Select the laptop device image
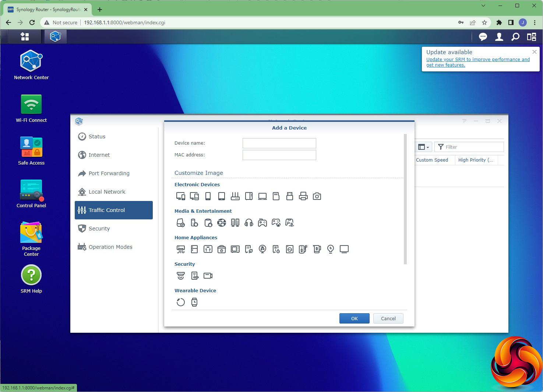This screenshot has width=543, height=392. pyautogui.click(x=262, y=196)
